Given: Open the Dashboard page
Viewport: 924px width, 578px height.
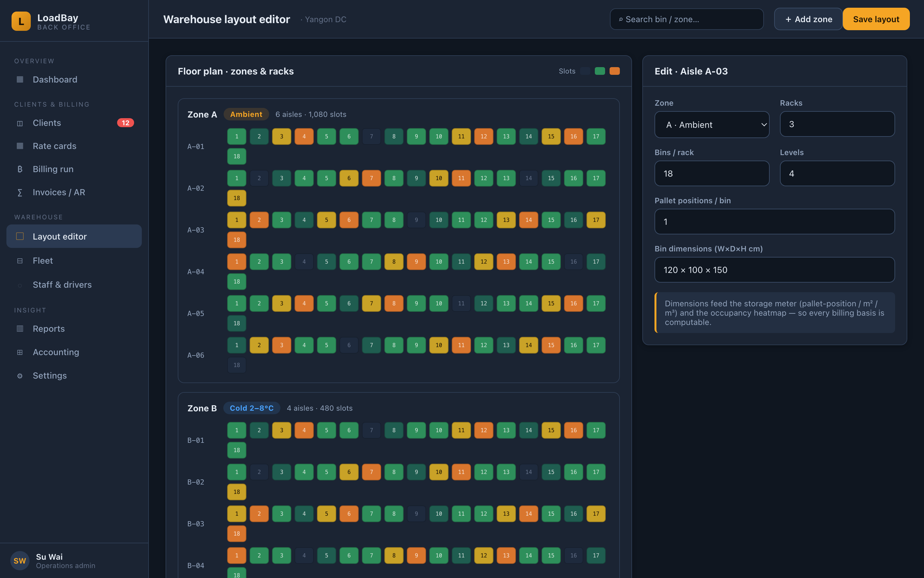Looking at the screenshot, I should [x=74, y=80].
